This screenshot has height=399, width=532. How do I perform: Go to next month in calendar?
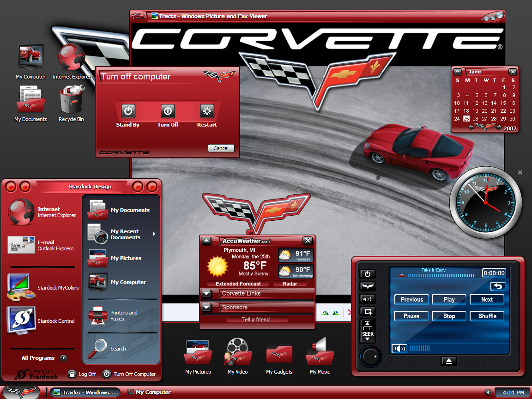[499, 127]
